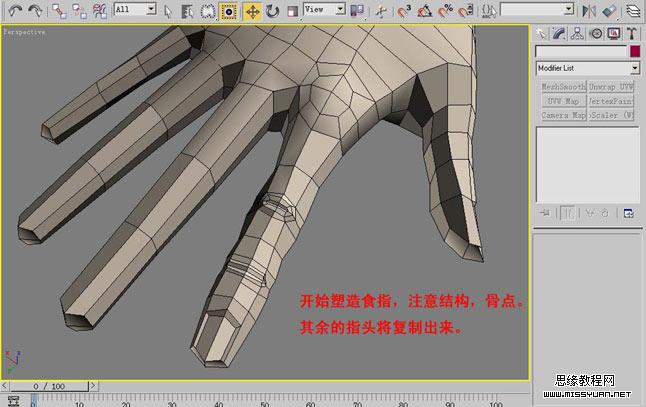This screenshot has width=646, height=407.
Task: Toggle the Window/Crossing selection button
Action: tap(228, 12)
